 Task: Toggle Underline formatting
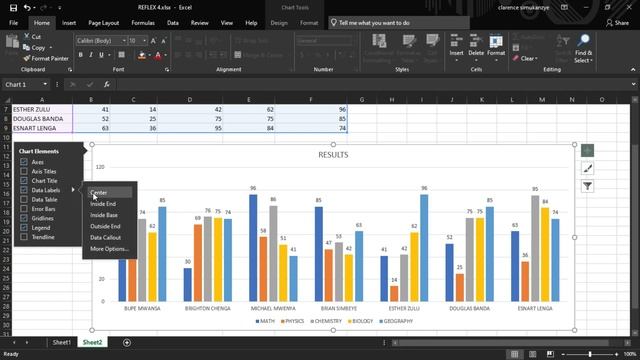pos(101,55)
